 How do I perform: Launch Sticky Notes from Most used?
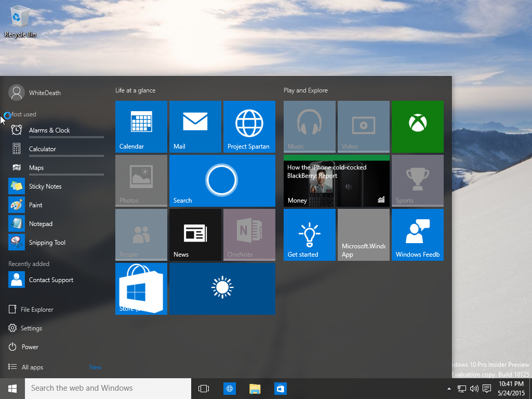pos(56,186)
